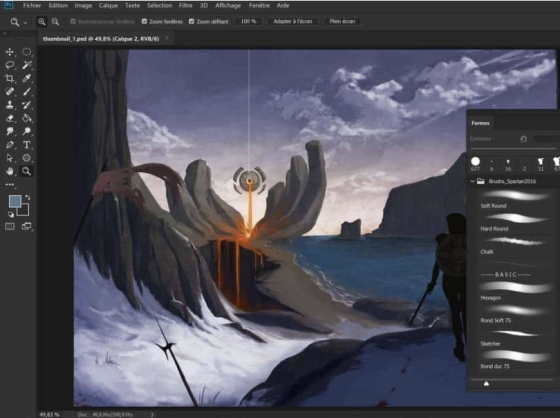
Task: Toggle Quick Mask mode
Action: [x=10, y=226]
